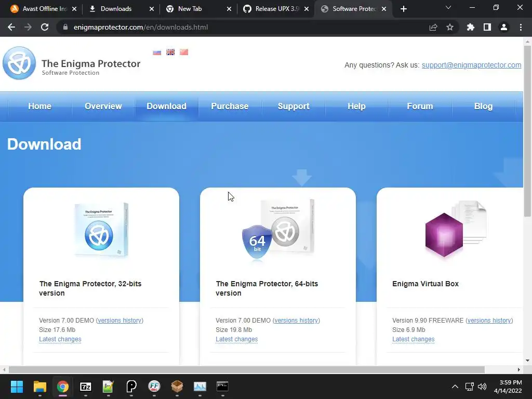
Task: Click the horizontal page scrollbar
Action: tap(246, 369)
